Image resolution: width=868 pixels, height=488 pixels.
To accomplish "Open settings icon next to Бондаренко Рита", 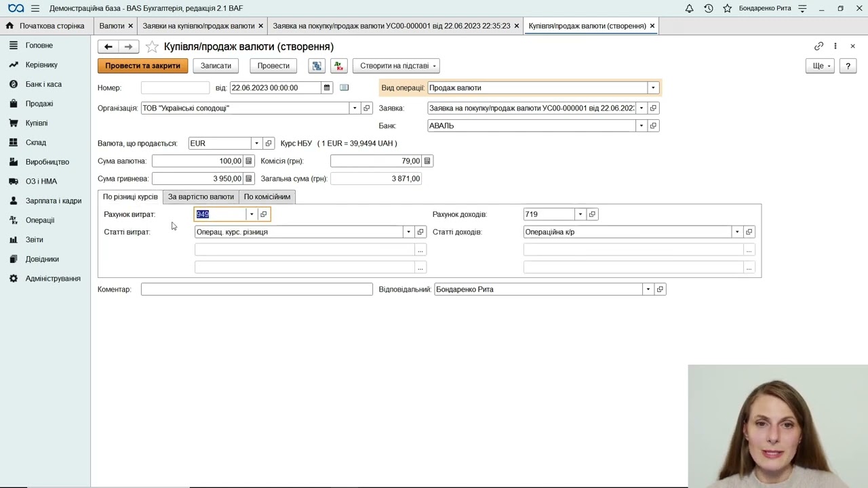I will tap(802, 8).
